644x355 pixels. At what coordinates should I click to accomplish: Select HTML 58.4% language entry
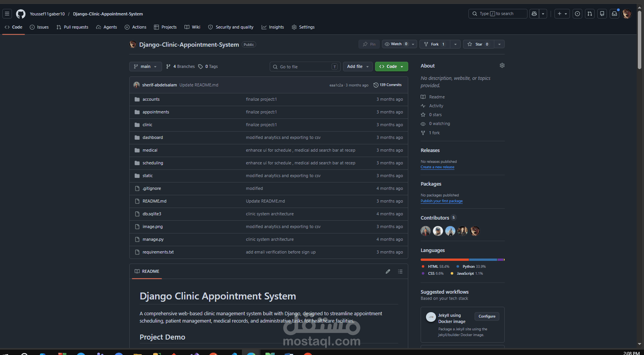435,267
